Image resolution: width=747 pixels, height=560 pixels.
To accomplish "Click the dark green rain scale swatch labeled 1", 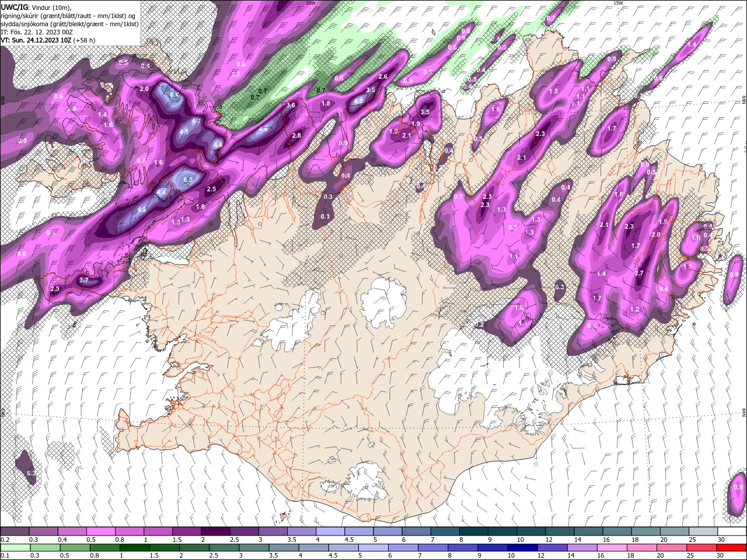I will click(135, 548).
